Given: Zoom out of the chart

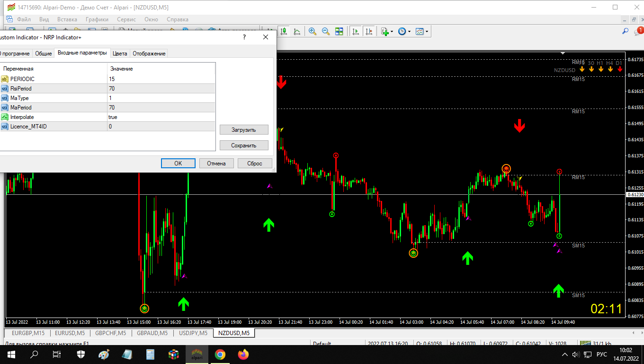Looking at the screenshot, I should click(326, 31).
